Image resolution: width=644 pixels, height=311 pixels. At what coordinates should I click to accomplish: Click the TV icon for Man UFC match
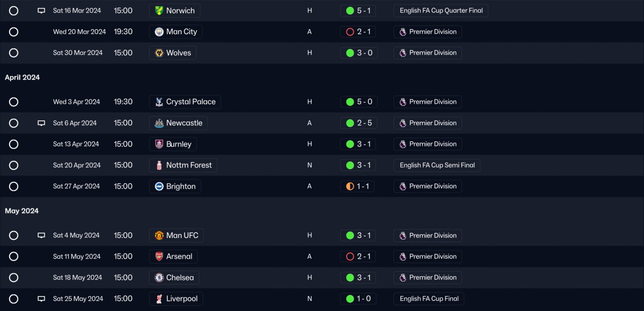coord(41,236)
